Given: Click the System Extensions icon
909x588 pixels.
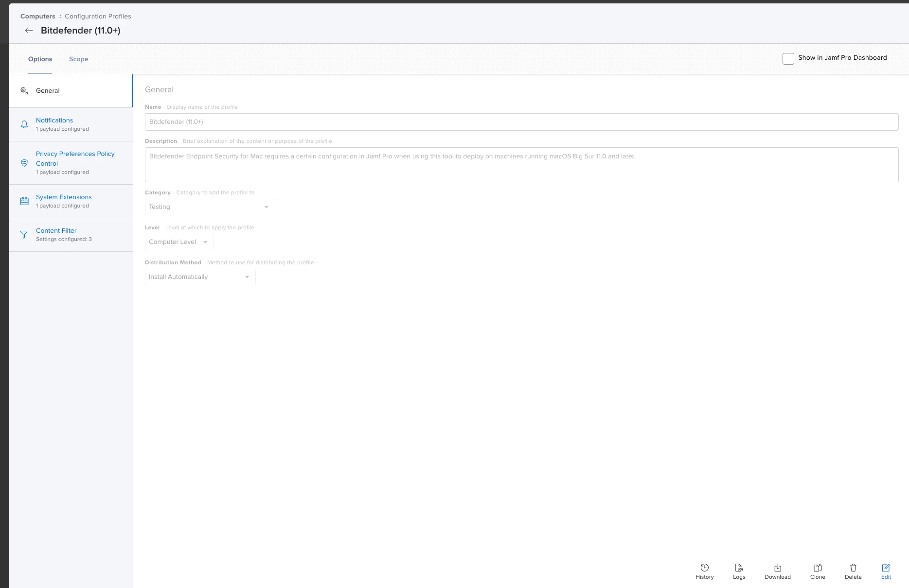Looking at the screenshot, I should pyautogui.click(x=24, y=201).
